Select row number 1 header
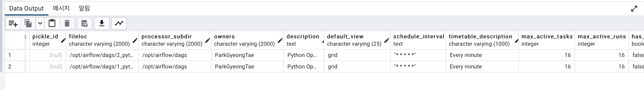The width and height of the screenshot is (644, 90). click(x=15, y=55)
